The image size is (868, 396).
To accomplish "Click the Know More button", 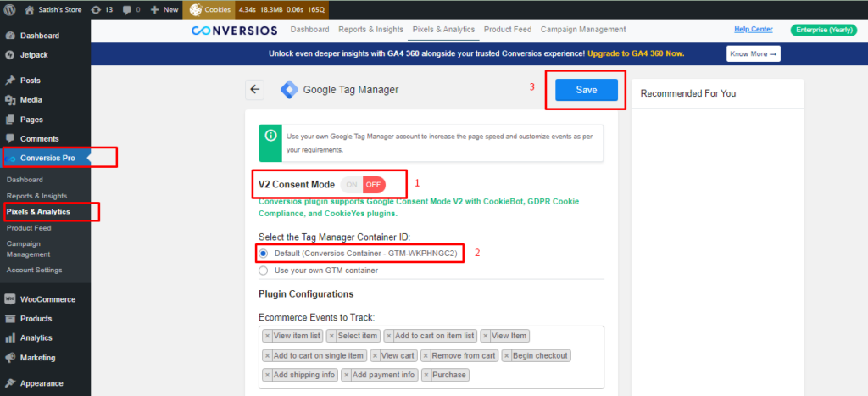I will click(754, 53).
